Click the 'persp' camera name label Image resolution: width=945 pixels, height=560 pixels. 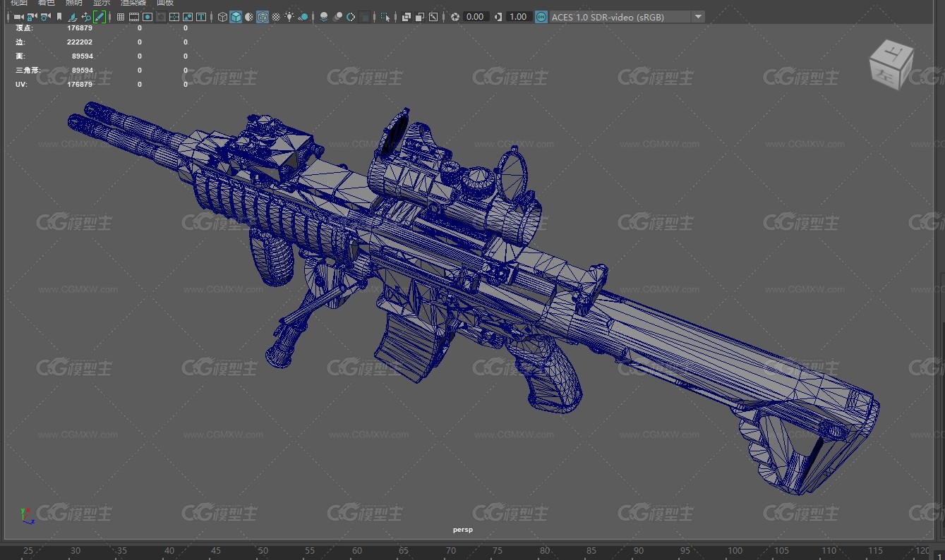tap(463, 529)
